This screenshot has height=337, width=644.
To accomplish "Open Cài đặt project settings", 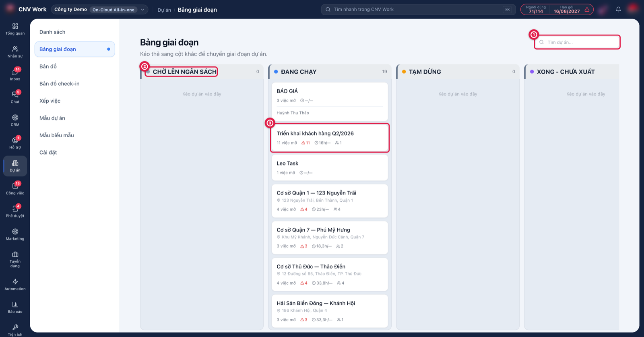I will [x=74, y=152].
